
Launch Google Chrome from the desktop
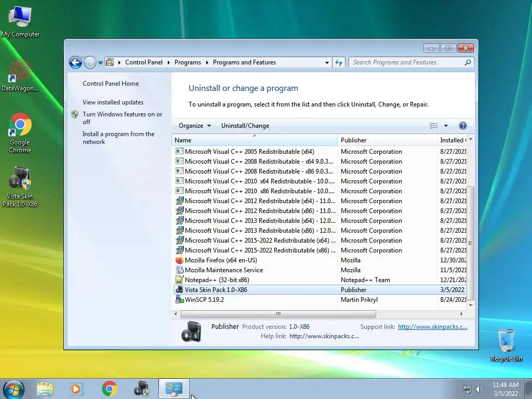pyautogui.click(x=20, y=133)
